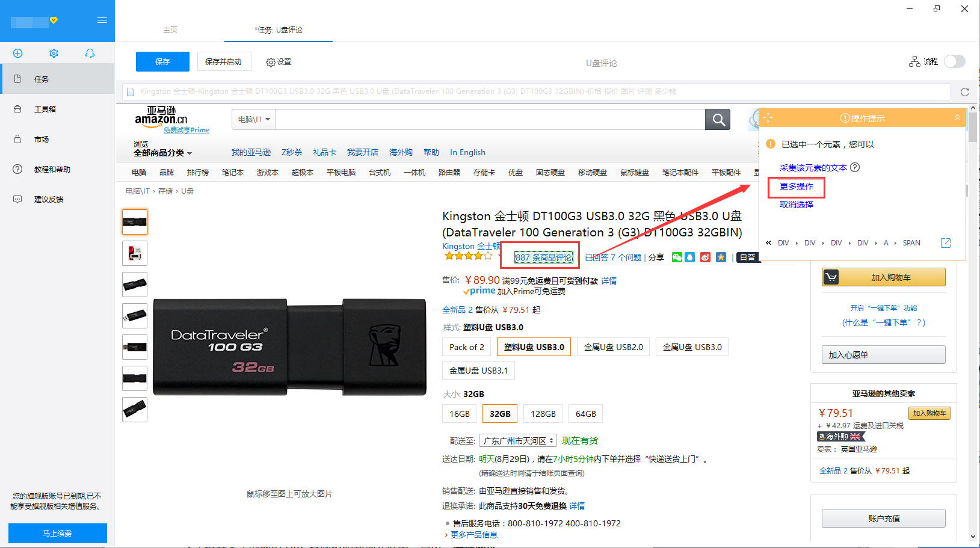
Task: Select the 固态硬盘 category tab
Action: coord(550,173)
